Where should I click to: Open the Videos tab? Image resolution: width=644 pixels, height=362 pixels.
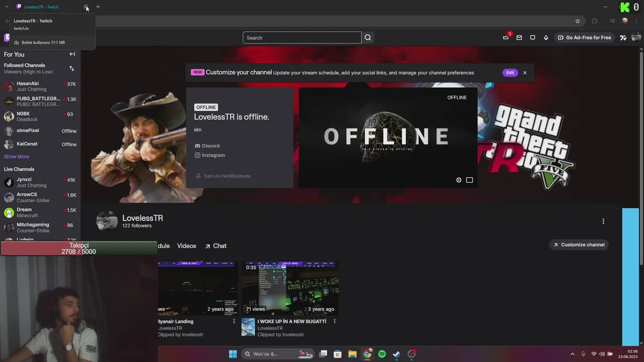[x=187, y=246]
